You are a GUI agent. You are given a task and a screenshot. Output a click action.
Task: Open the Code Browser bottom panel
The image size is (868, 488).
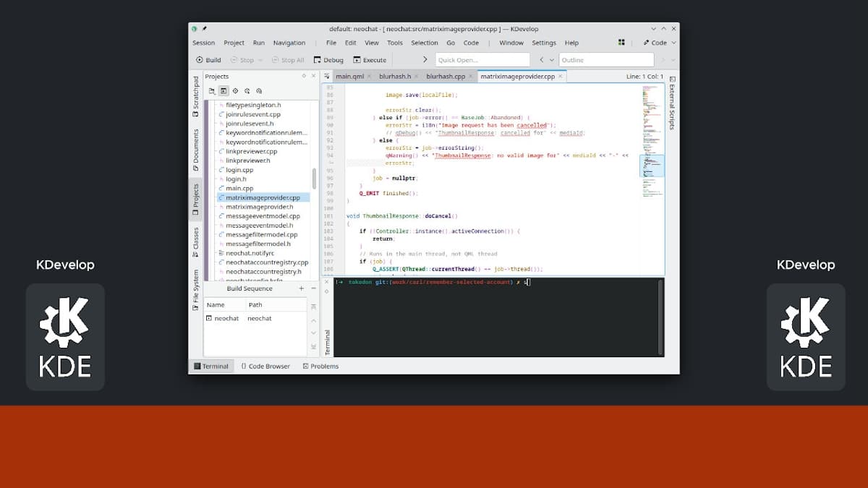click(x=265, y=366)
